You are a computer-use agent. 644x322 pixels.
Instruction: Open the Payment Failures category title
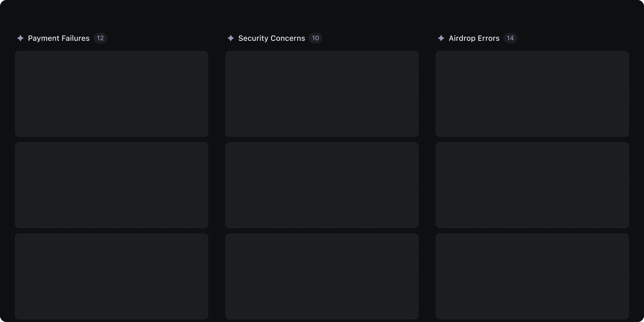(58, 38)
